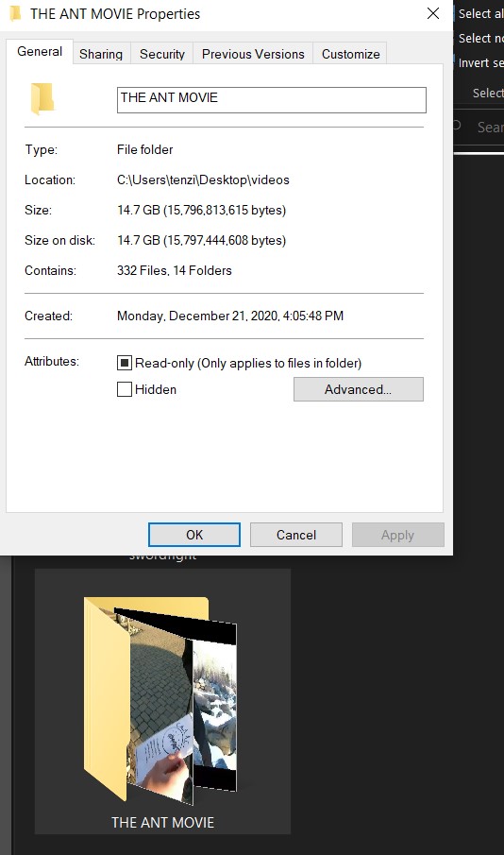Open Advanced attributes dialog
Image resolution: width=504 pixels, height=855 pixels.
click(358, 389)
